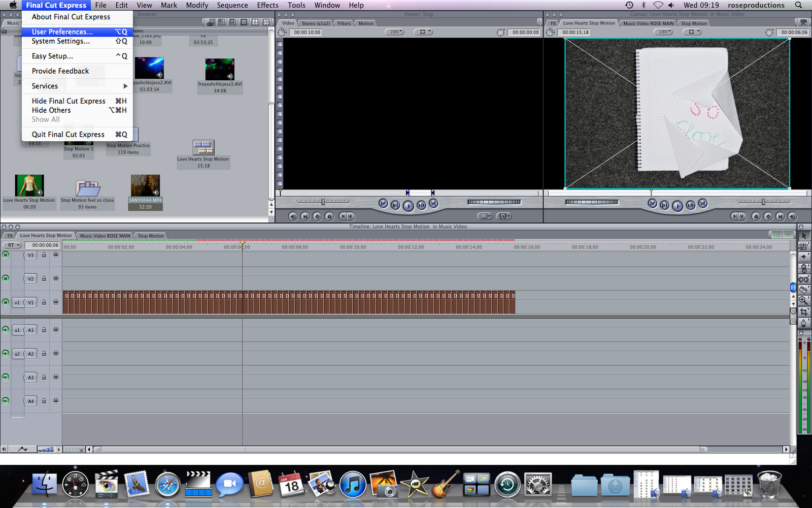Click Match Frame button in Viewer
This screenshot has width=812, height=508.
tap(293, 216)
